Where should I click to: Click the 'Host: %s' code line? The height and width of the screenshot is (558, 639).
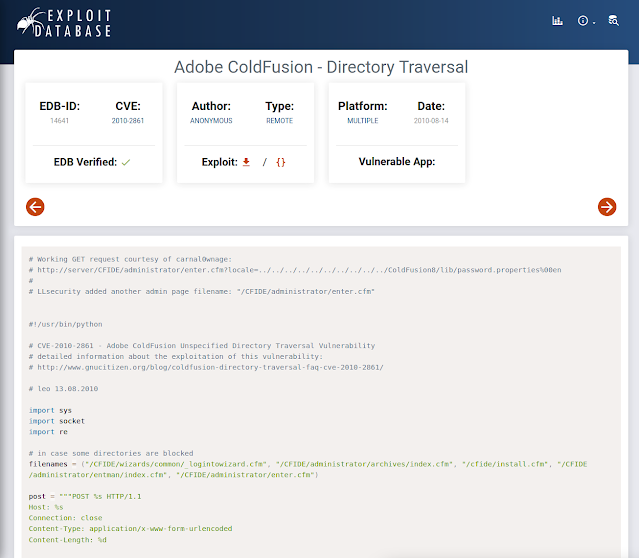point(46,507)
